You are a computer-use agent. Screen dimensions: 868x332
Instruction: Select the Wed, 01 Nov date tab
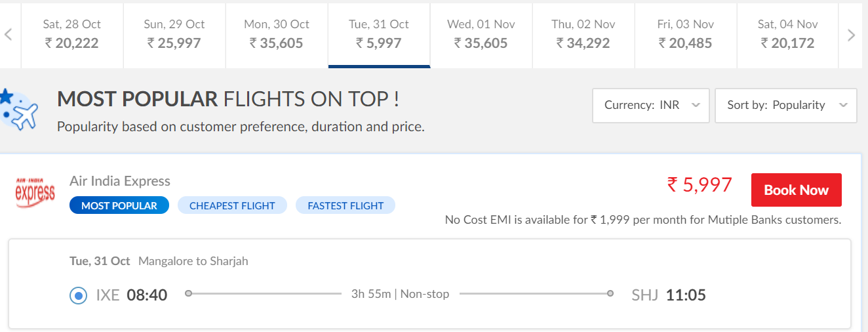481,34
